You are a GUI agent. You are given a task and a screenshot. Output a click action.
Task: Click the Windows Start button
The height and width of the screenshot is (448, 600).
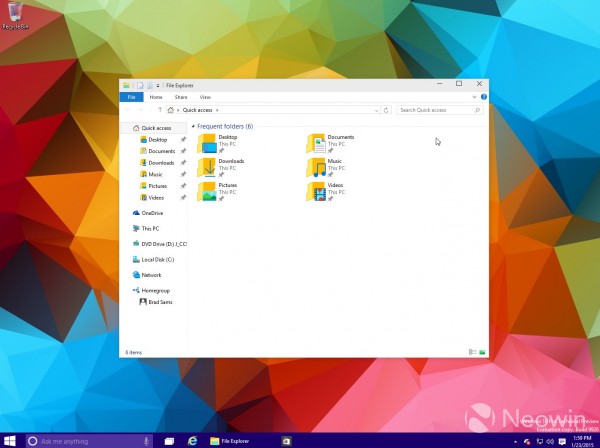[9, 440]
